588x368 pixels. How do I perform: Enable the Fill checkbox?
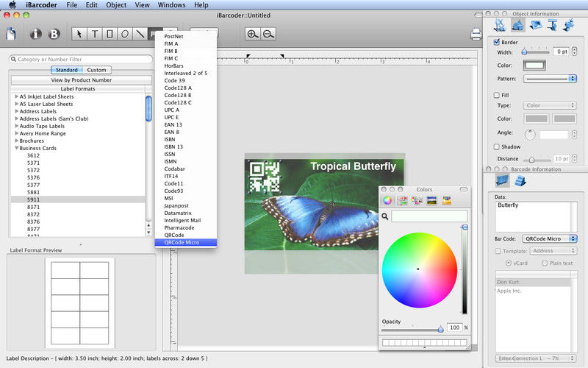pos(497,95)
